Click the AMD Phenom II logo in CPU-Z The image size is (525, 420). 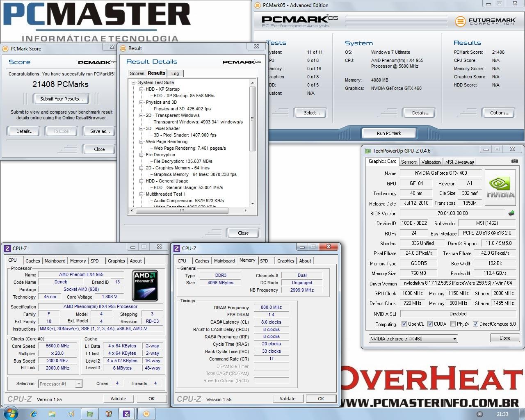coord(145,286)
